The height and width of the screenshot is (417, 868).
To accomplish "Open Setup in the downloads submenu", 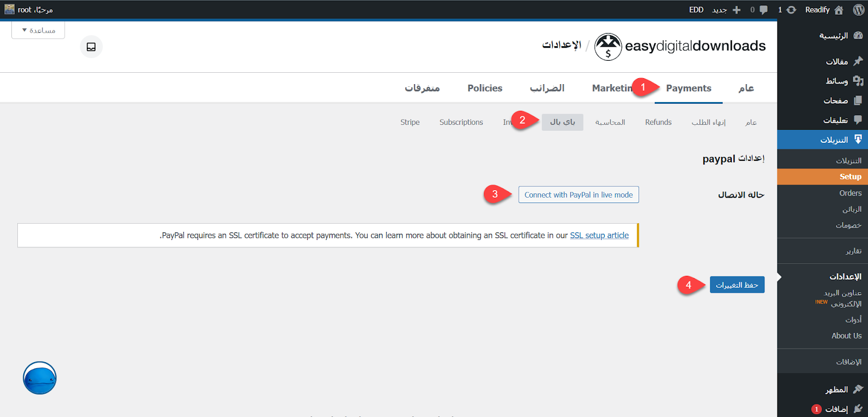I will pos(822,176).
